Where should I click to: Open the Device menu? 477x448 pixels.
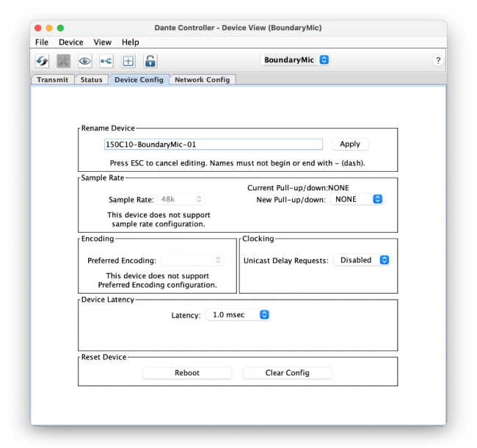click(x=71, y=43)
